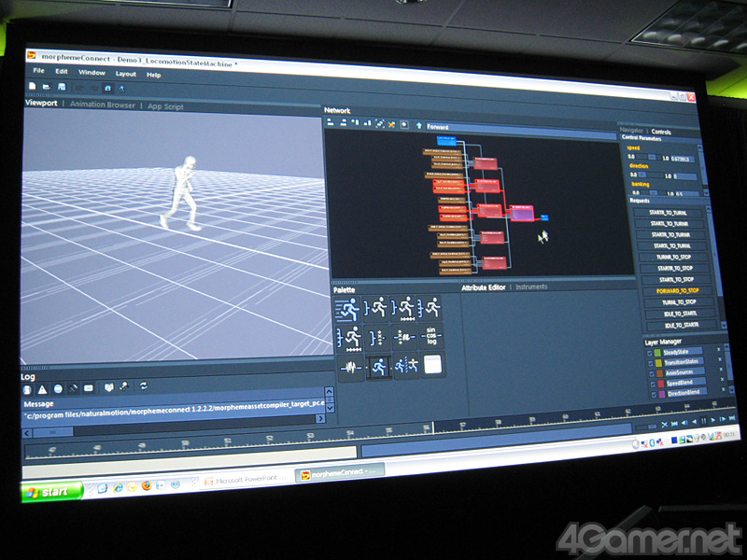Open the File menu
Viewport: 747px width, 560px height.
click(x=38, y=71)
